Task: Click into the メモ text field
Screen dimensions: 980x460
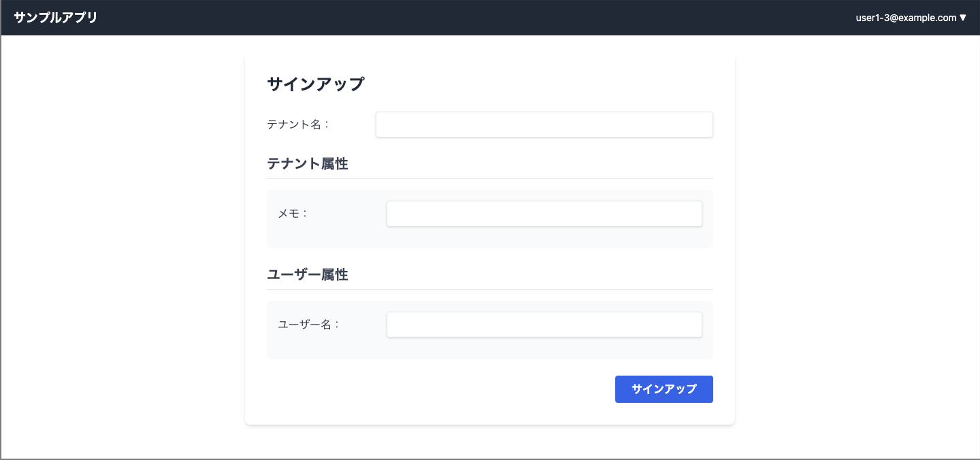Action: click(544, 214)
